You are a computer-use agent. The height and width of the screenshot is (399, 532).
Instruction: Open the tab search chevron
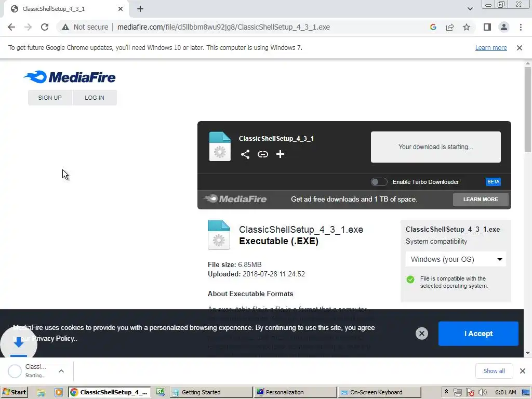pos(470,9)
